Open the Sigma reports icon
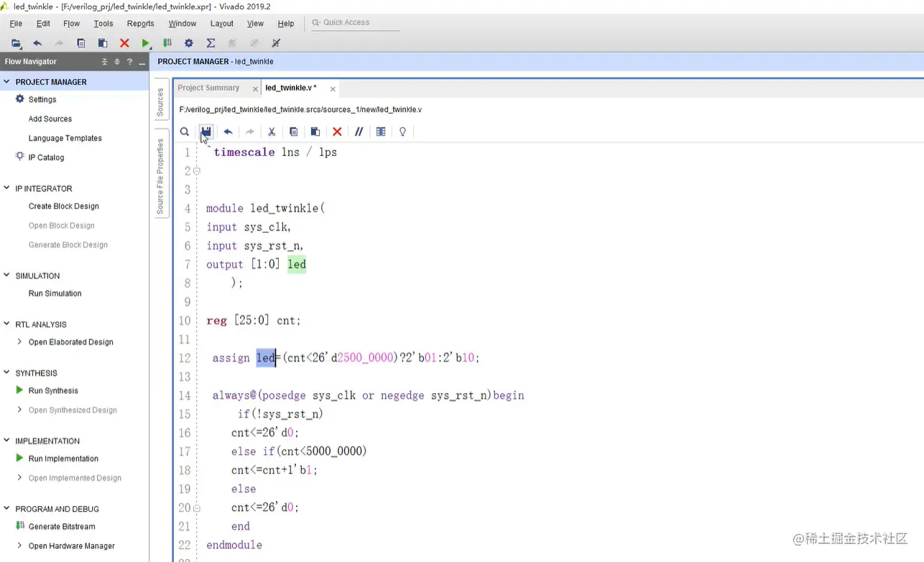 click(x=211, y=43)
